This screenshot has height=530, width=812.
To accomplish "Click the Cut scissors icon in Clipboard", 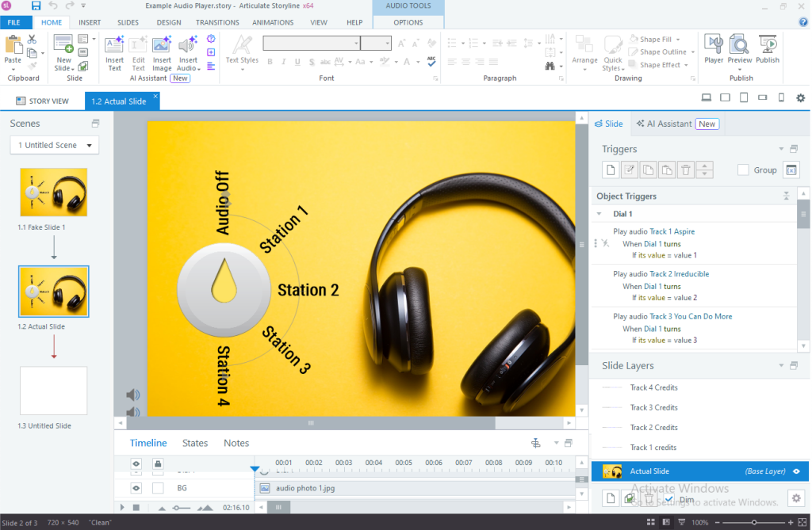I will 32,40.
